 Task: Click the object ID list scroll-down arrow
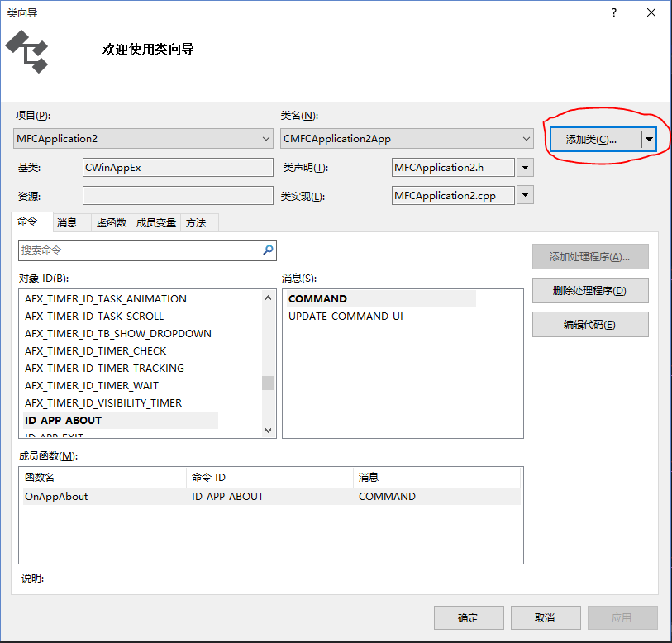tap(269, 431)
